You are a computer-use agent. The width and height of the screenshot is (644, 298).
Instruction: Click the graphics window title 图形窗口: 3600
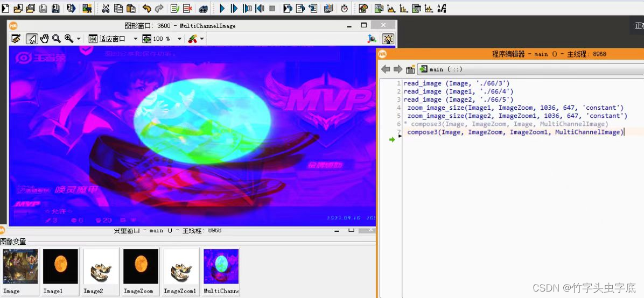pyautogui.click(x=180, y=26)
